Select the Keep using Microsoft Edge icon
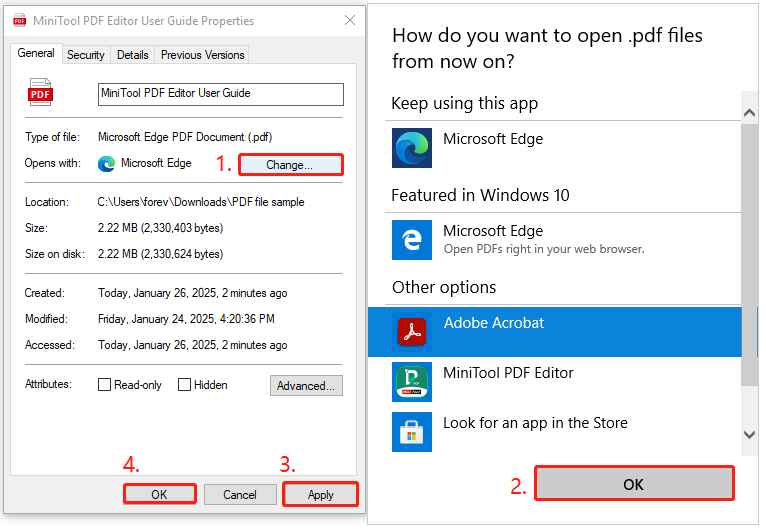Image resolution: width=766 pixels, height=530 pixels. pyautogui.click(x=411, y=148)
